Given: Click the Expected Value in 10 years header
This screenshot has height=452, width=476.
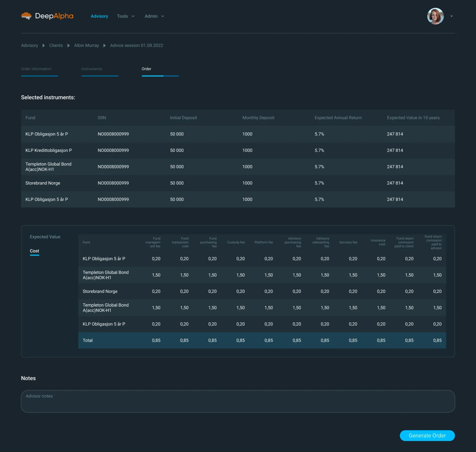Looking at the screenshot, I should (x=413, y=118).
